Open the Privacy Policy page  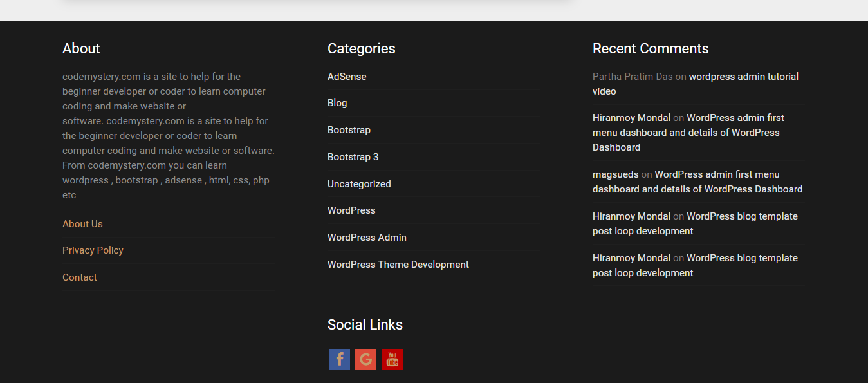click(93, 250)
